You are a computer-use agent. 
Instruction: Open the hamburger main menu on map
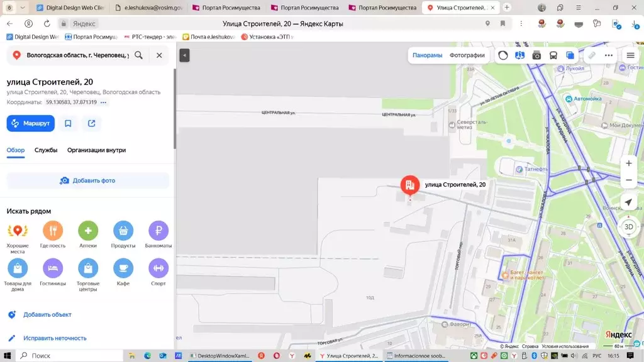[x=630, y=55]
